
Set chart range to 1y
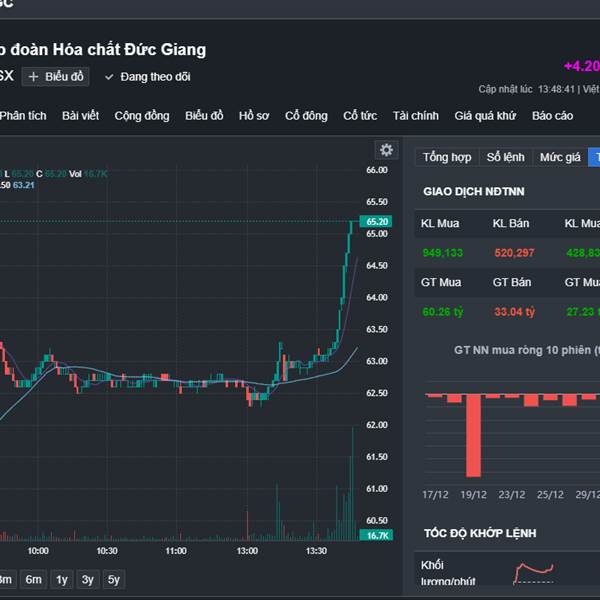[62, 580]
